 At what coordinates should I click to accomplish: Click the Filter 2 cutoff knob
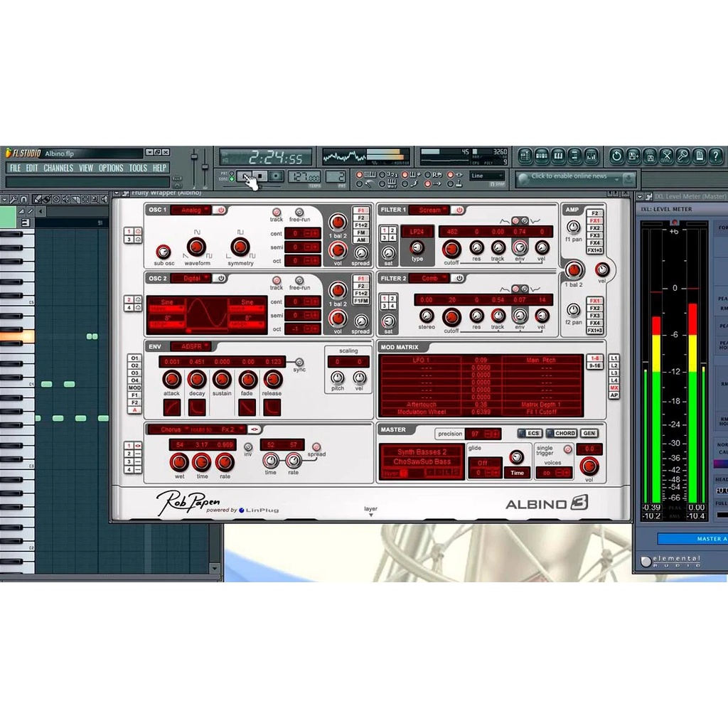point(451,318)
